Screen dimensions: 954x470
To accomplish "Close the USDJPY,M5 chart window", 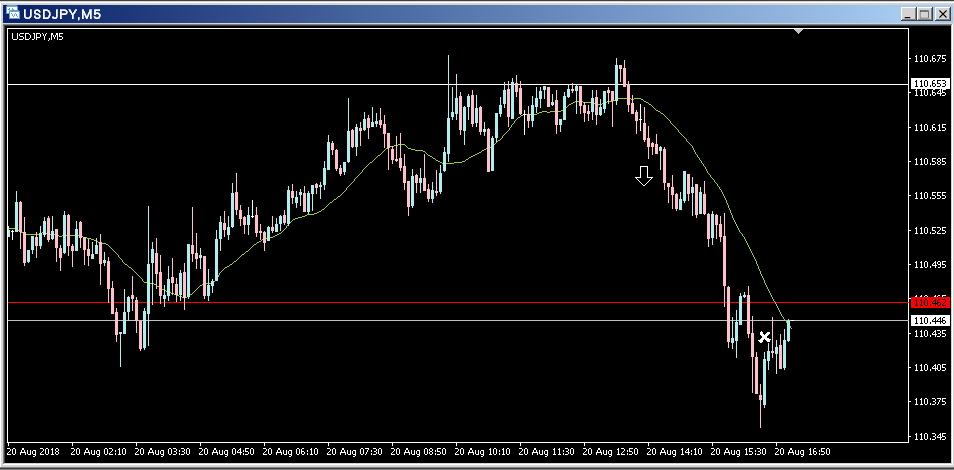I will click(941, 13).
